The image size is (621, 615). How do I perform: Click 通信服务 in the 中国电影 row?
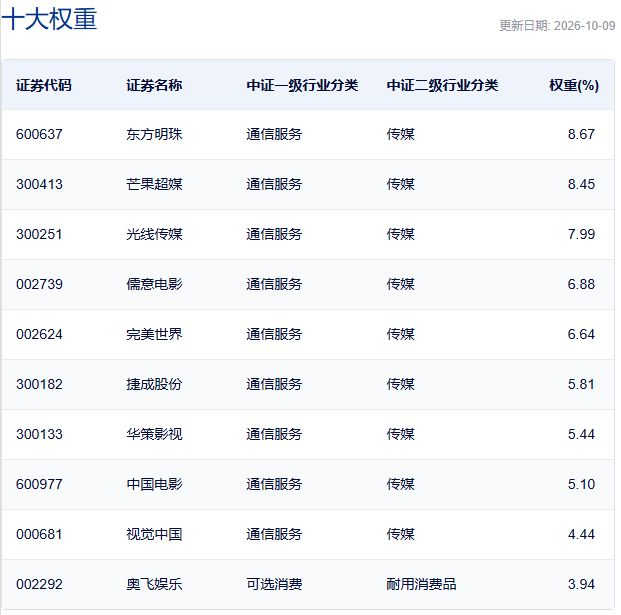pyautogui.click(x=274, y=484)
